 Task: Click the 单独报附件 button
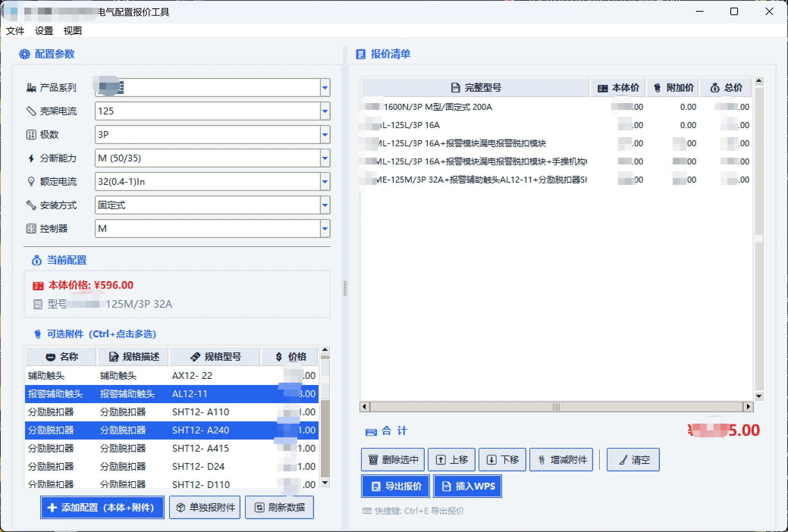pyautogui.click(x=205, y=507)
